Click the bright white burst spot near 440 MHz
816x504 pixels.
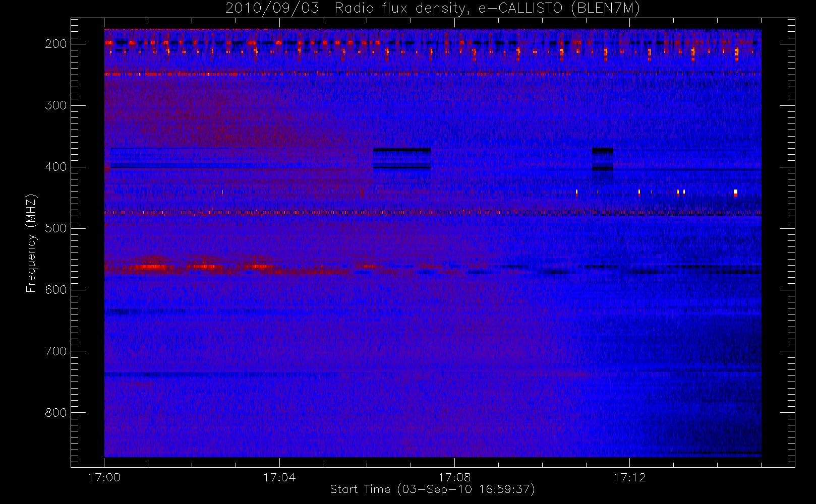tap(735, 192)
